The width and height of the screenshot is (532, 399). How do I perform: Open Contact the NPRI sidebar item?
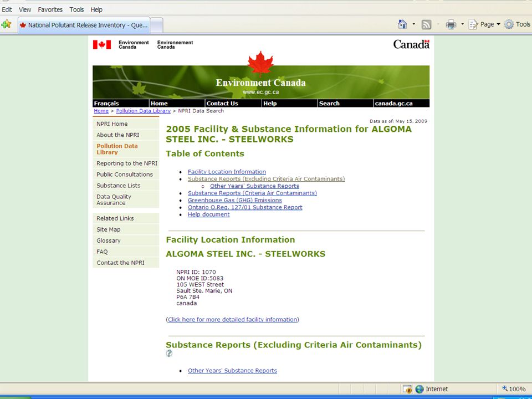tap(126, 263)
